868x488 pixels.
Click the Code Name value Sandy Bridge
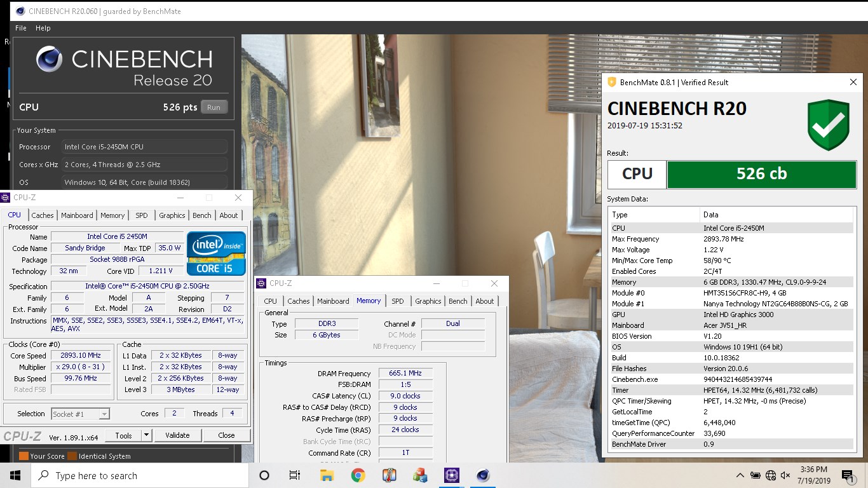[85, 248]
